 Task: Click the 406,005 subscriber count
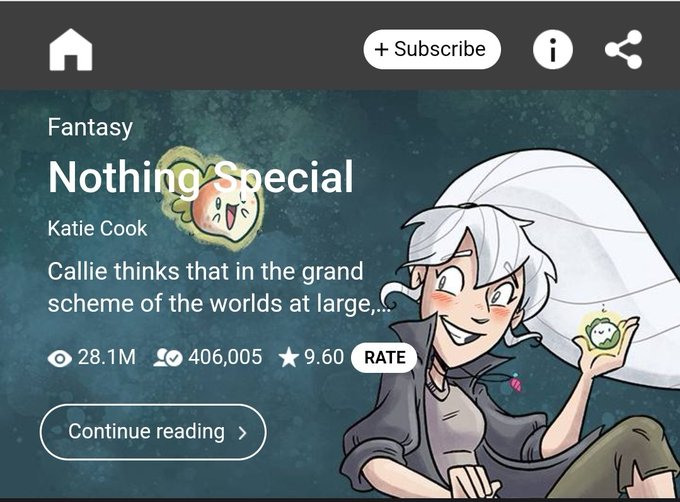point(225,357)
